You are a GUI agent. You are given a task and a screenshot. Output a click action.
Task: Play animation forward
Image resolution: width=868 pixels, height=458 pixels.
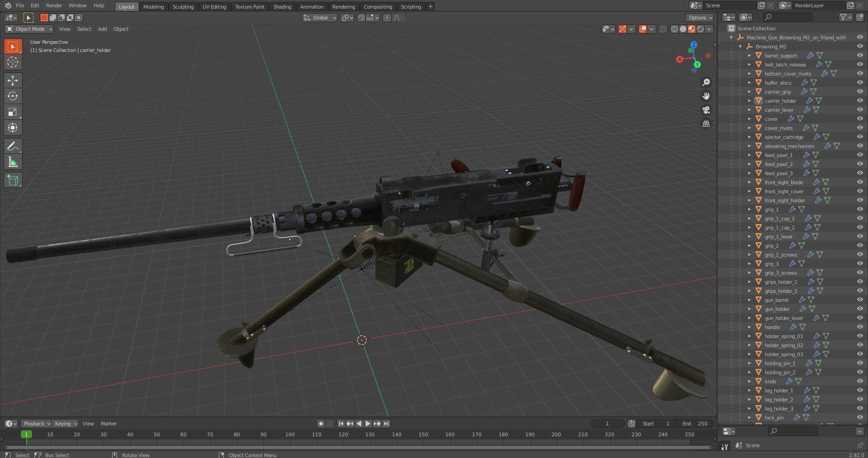tap(368, 424)
